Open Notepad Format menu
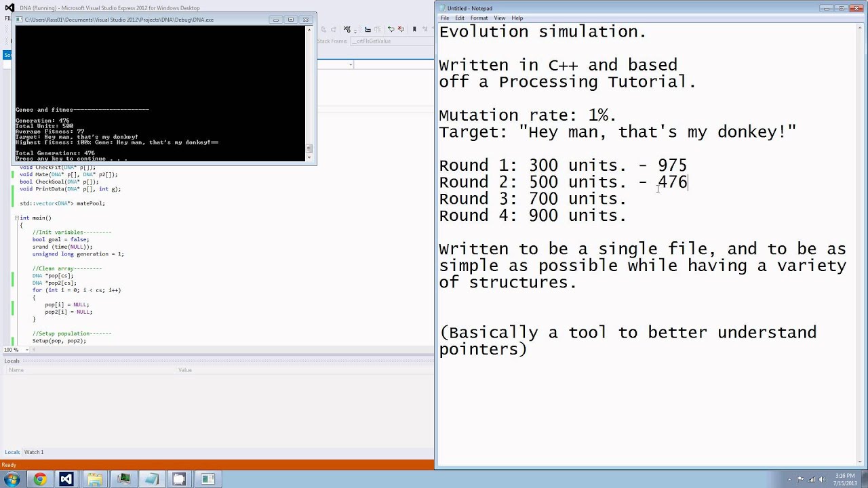The height and width of the screenshot is (488, 868). 479,18
